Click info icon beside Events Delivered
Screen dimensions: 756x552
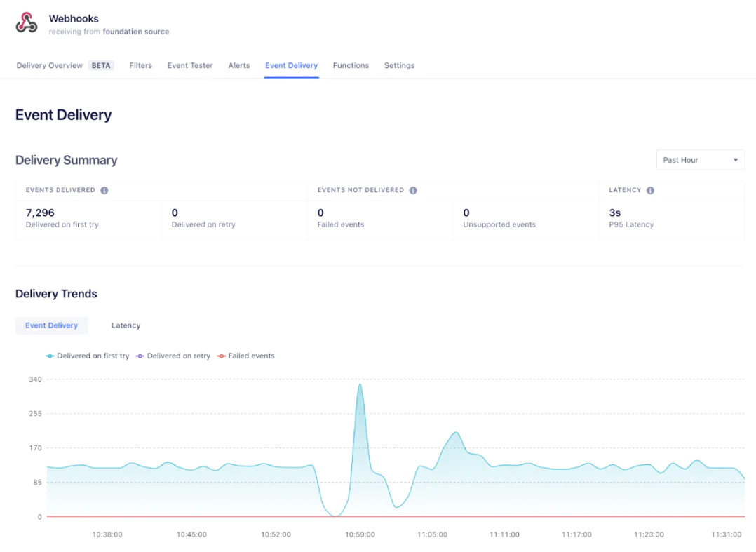pyautogui.click(x=104, y=190)
